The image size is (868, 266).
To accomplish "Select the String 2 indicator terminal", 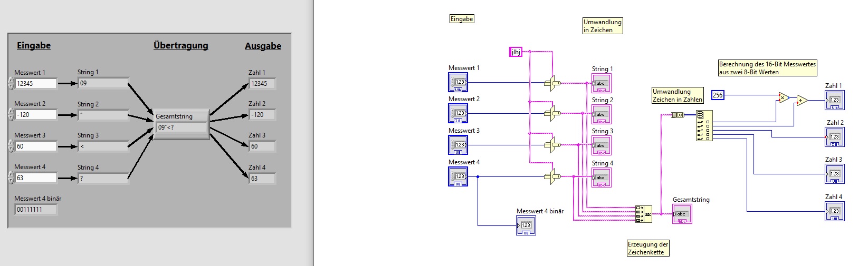I will click(x=602, y=114).
